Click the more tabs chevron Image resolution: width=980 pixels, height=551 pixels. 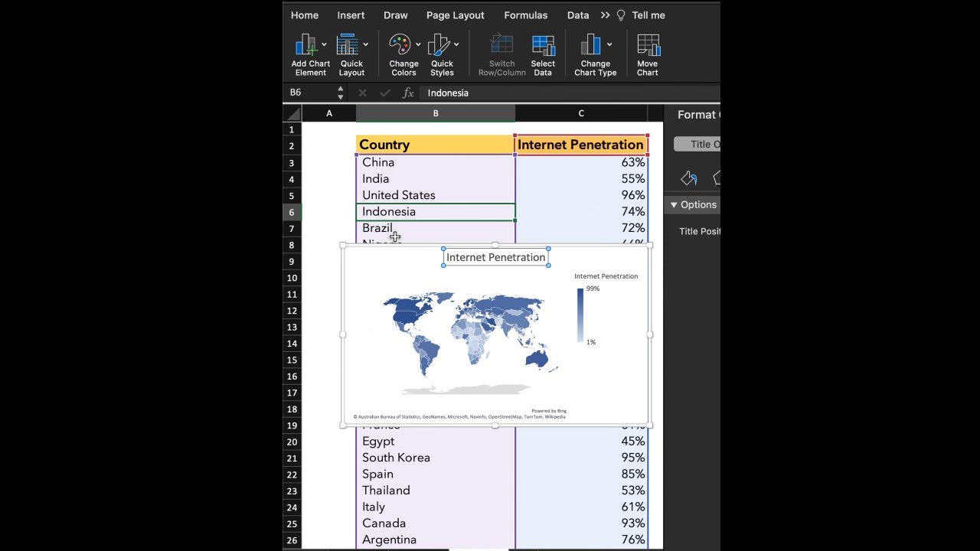605,15
